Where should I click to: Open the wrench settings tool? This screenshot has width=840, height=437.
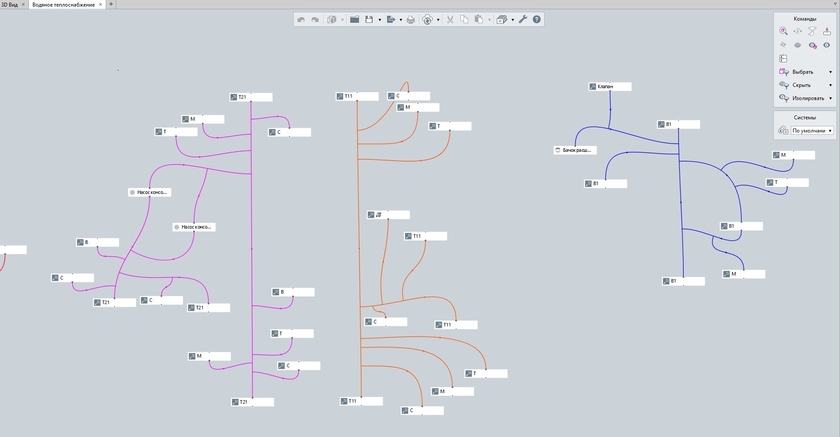coord(522,19)
